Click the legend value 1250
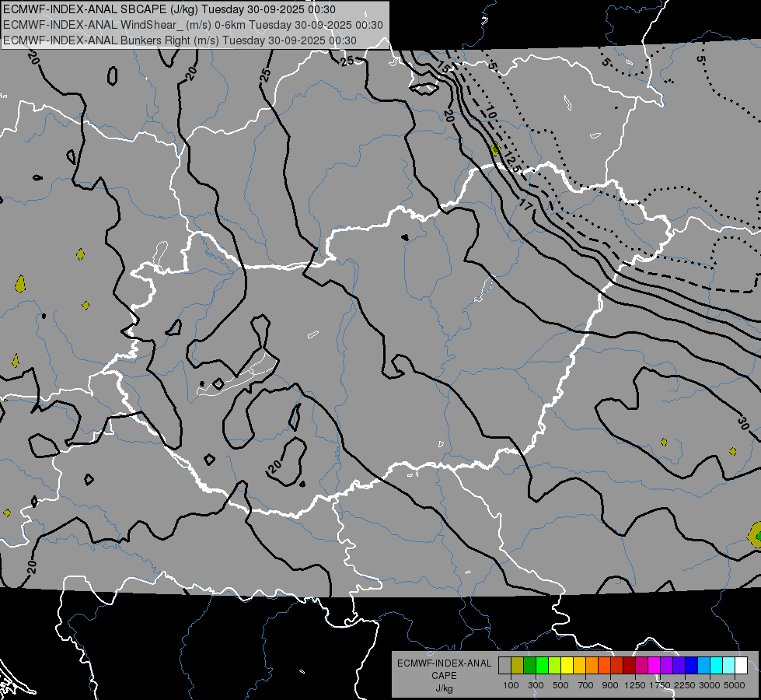The width and height of the screenshot is (761, 700). 635,685
